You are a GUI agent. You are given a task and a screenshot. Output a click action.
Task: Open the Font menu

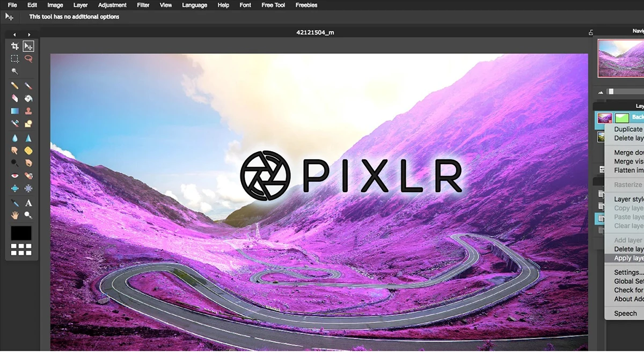coord(245,5)
